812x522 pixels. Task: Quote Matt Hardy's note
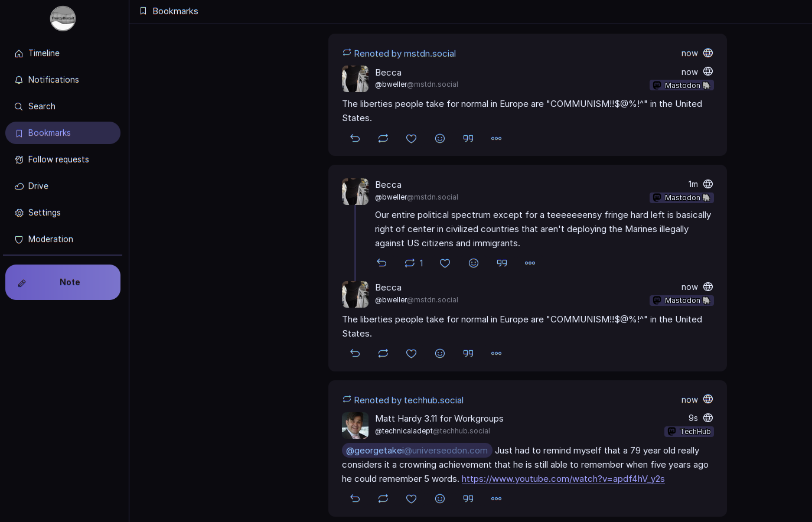coord(468,498)
